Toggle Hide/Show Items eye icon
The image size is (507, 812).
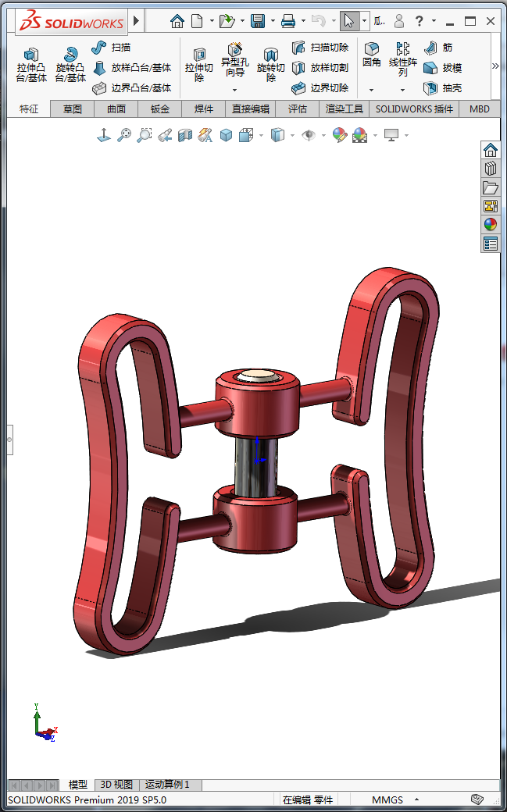[309, 136]
